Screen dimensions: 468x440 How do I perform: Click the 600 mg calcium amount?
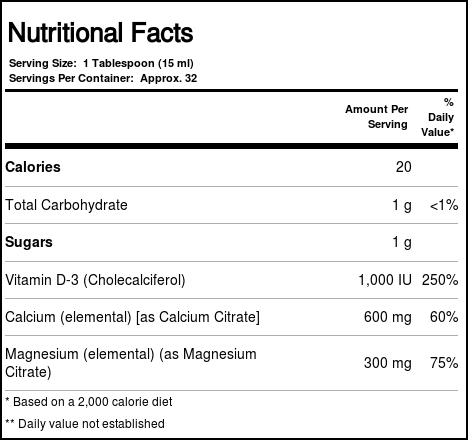[388, 317]
